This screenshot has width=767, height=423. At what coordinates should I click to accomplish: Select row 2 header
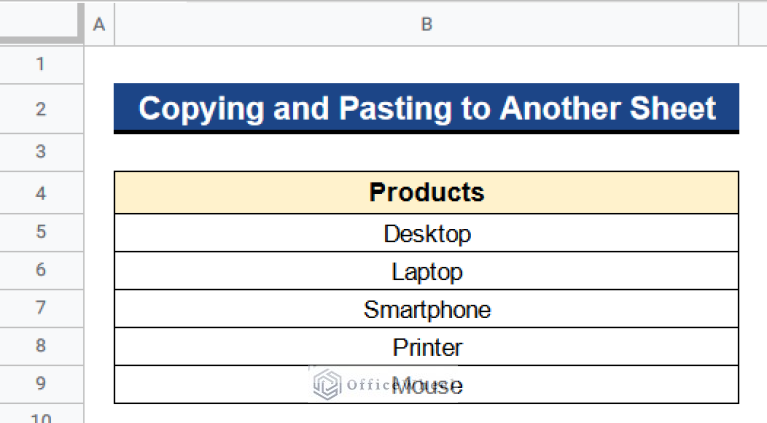click(41, 108)
